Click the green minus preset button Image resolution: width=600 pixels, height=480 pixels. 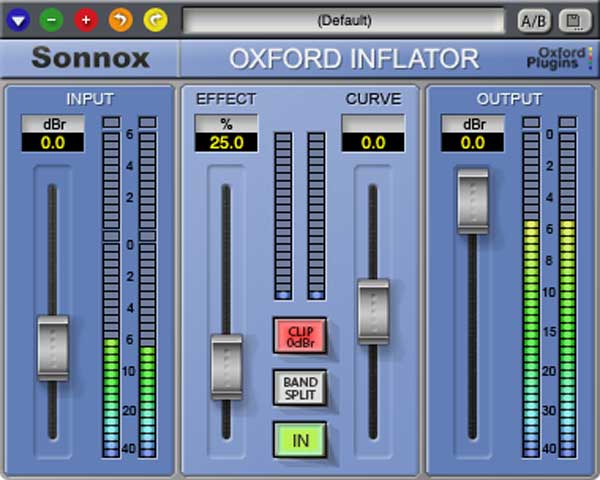pos(52,20)
